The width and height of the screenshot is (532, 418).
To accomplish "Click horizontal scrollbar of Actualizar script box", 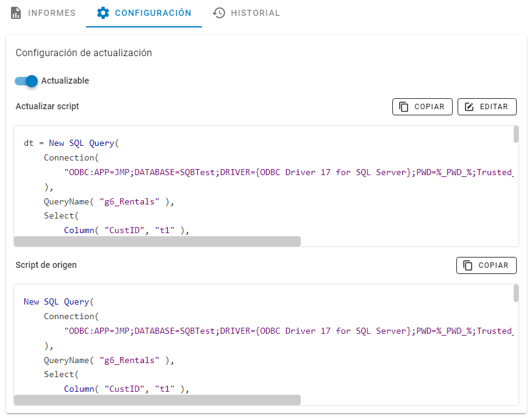I will 157,242.
